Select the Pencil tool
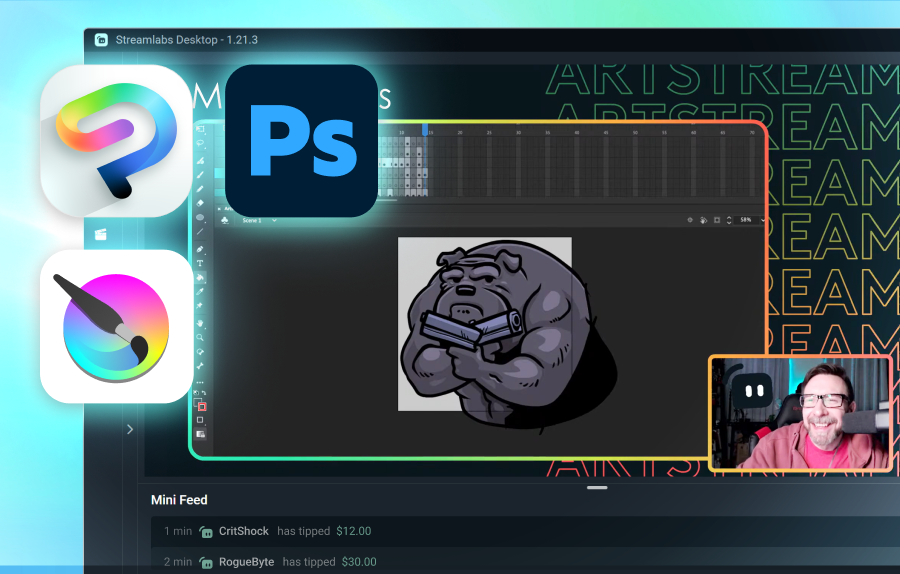The width and height of the screenshot is (900, 574). click(x=200, y=189)
